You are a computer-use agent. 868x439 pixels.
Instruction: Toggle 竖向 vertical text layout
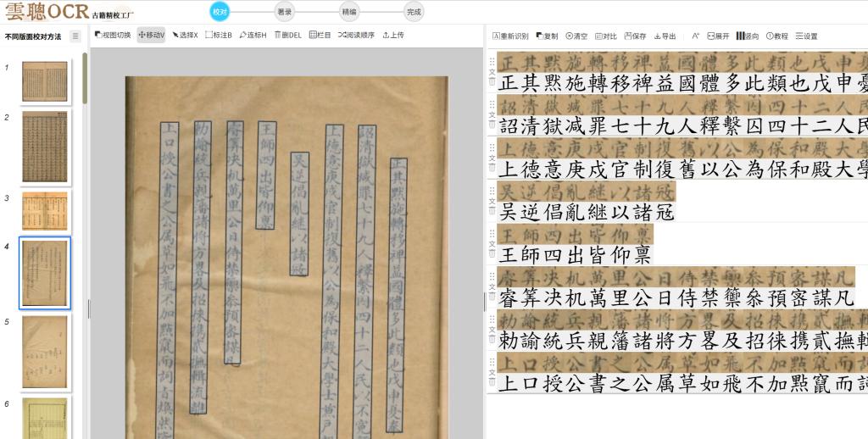pyautogui.click(x=748, y=36)
